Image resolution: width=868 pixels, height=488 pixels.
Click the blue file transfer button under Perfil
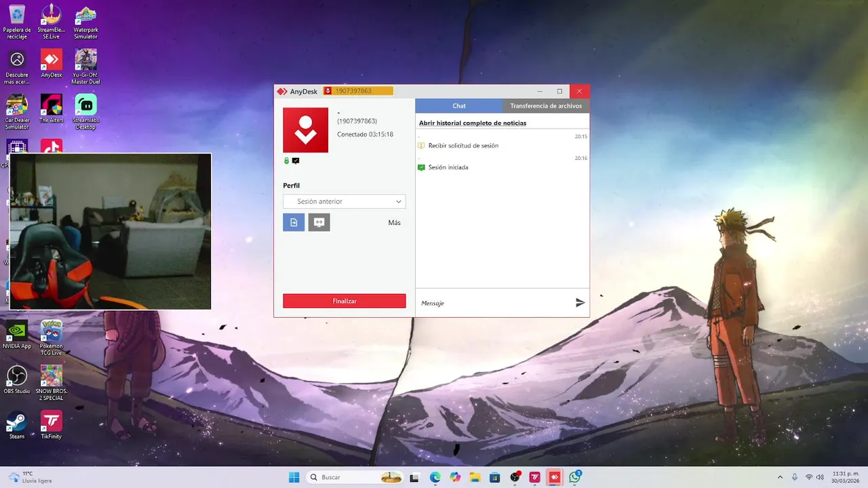[294, 222]
